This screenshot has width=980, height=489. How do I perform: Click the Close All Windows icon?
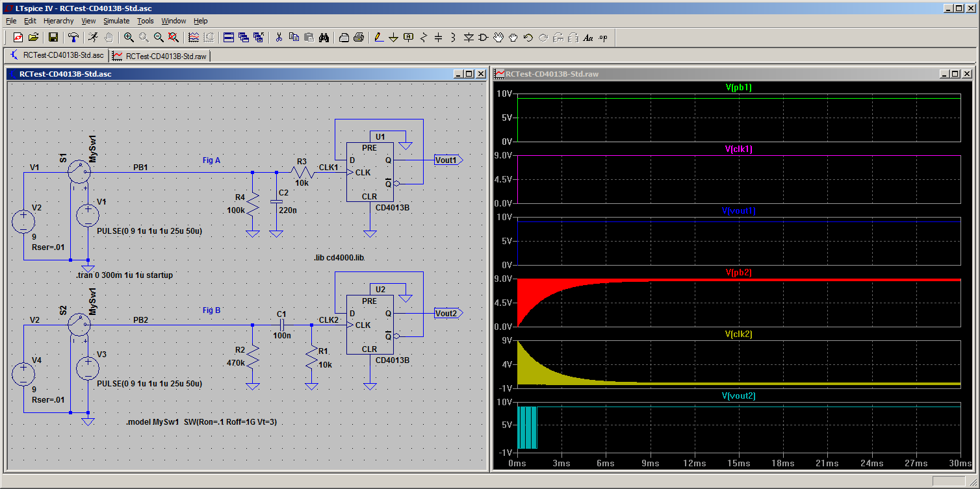tap(259, 38)
